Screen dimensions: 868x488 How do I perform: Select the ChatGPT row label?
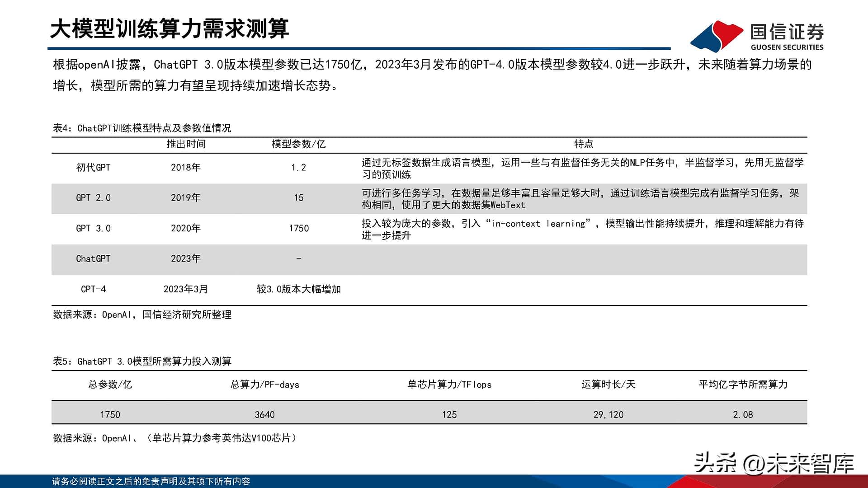(x=93, y=258)
